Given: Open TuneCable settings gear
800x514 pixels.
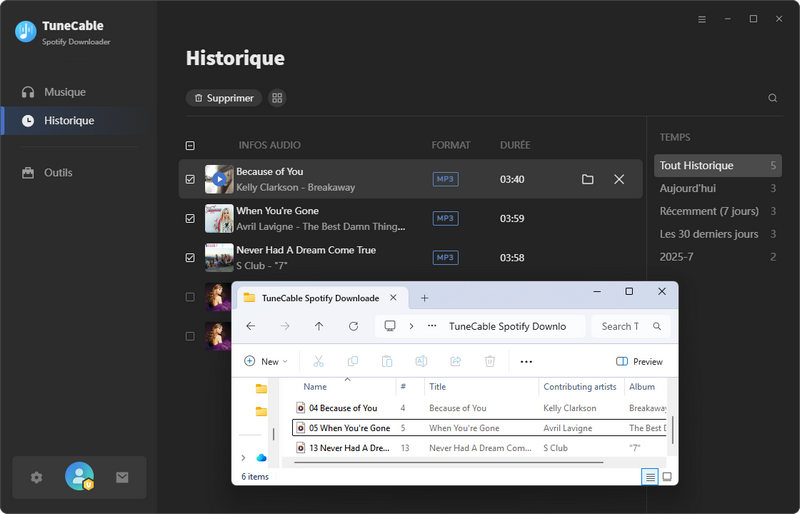Looking at the screenshot, I should click(x=37, y=477).
